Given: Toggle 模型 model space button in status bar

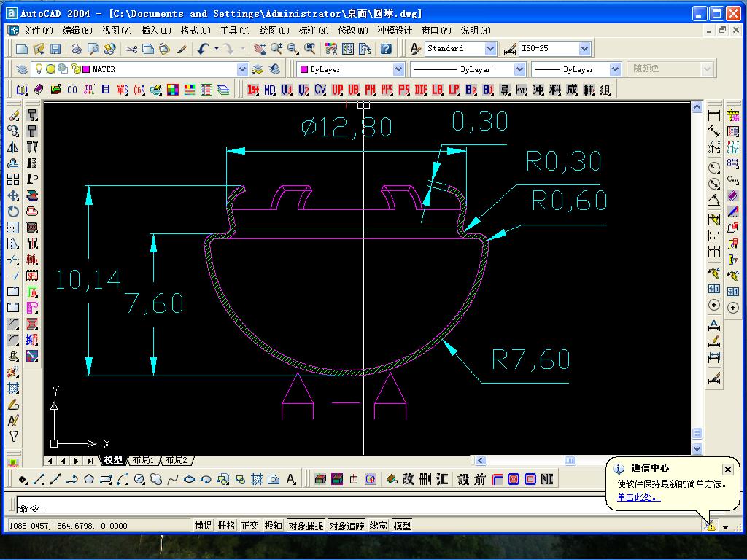Looking at the screenshot, I should point(402,526).
